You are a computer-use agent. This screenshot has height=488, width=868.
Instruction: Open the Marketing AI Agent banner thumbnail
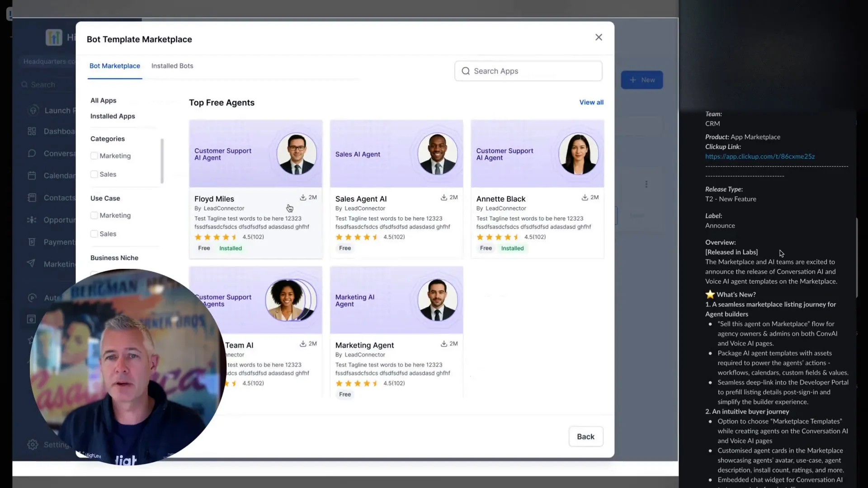tap(396, 300)
